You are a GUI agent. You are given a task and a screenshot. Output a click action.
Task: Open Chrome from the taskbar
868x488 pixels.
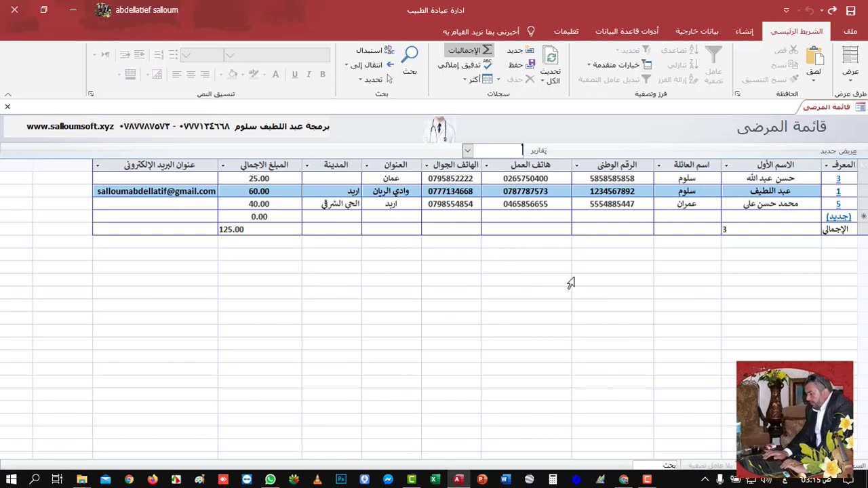(129, 479)
